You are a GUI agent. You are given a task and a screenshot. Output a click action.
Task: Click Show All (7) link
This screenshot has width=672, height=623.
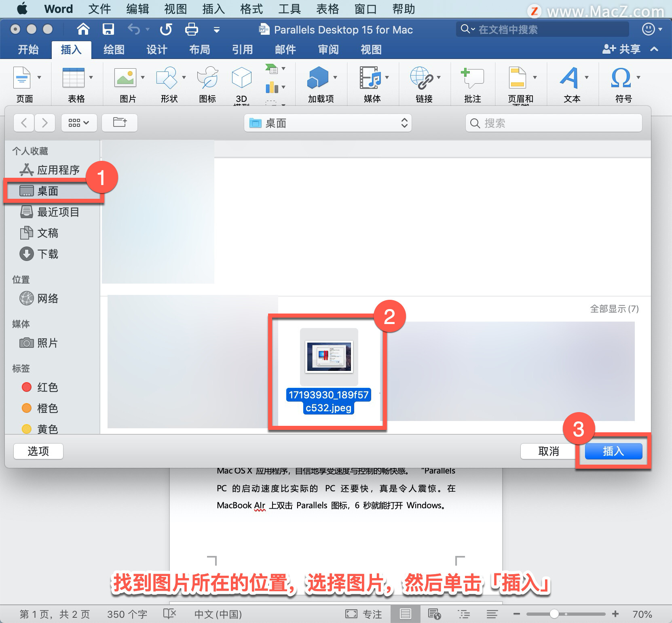614,309
